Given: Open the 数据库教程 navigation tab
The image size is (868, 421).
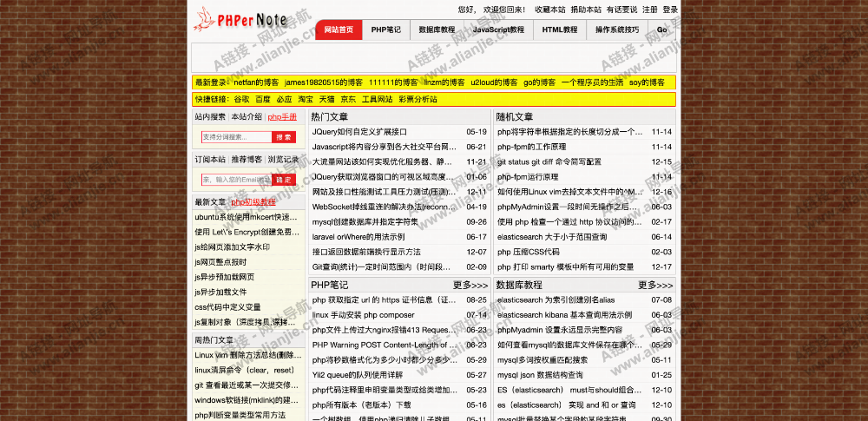Looking at the screenshot, I should (437, 30).
